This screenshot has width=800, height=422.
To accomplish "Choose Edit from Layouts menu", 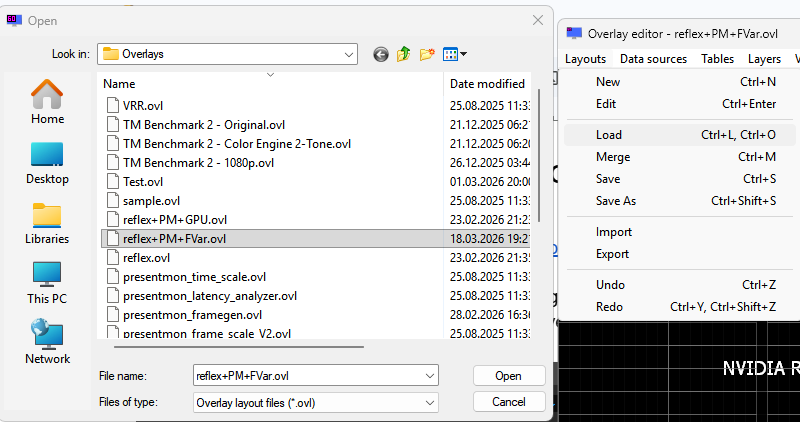I will coord(680,104).
